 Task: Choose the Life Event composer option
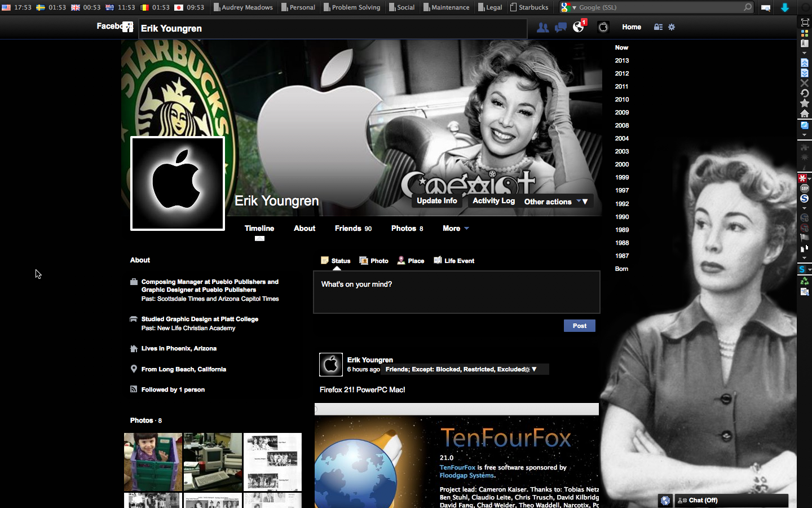click(454, 261)
